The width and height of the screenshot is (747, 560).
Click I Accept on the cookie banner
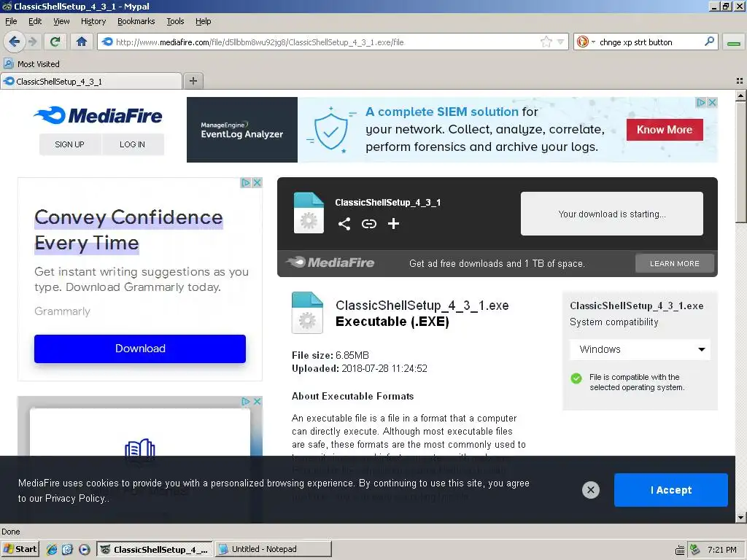pos(671,490)
